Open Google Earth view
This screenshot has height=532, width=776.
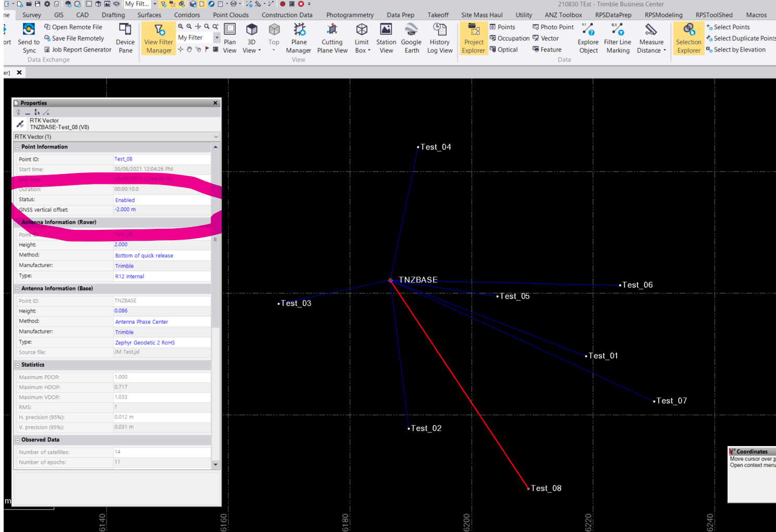411,38
